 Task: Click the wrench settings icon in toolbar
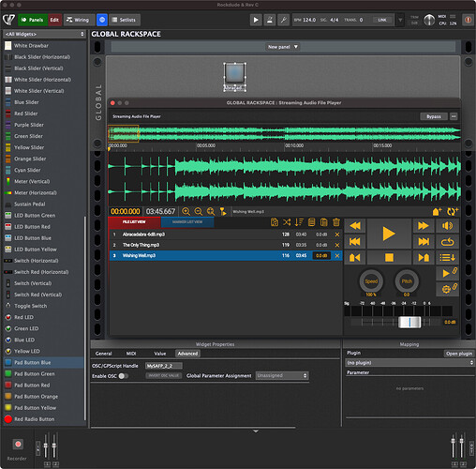(283, 20)
